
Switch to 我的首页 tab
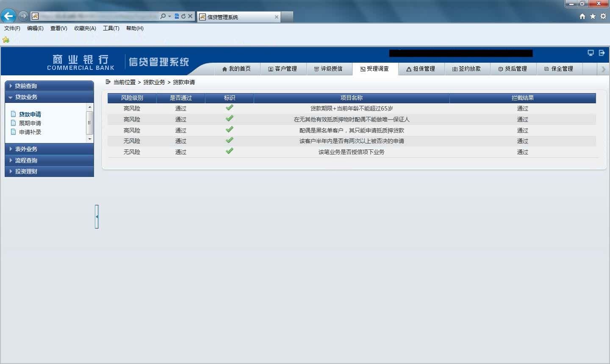pos(236,69)
